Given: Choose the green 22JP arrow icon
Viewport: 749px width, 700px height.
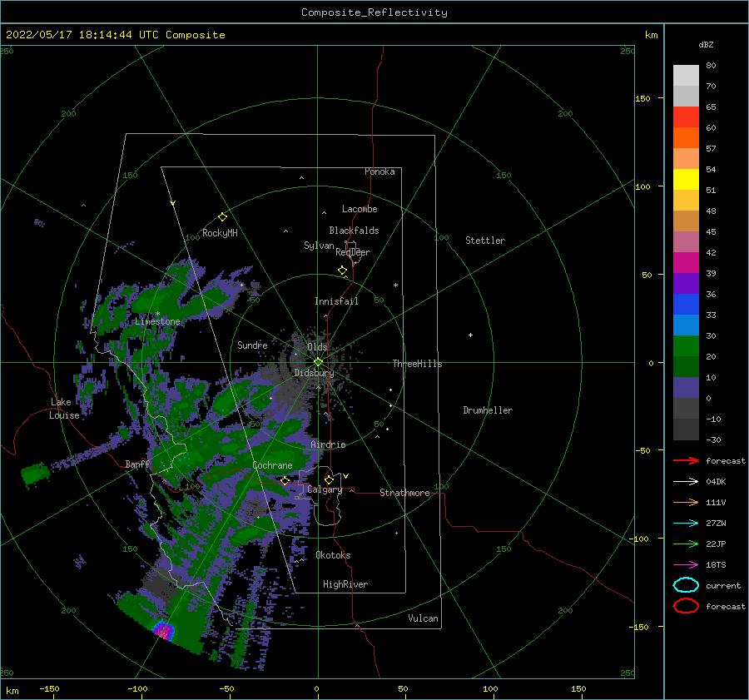Looking at the screenshot, I should click(x=686, y=544).
